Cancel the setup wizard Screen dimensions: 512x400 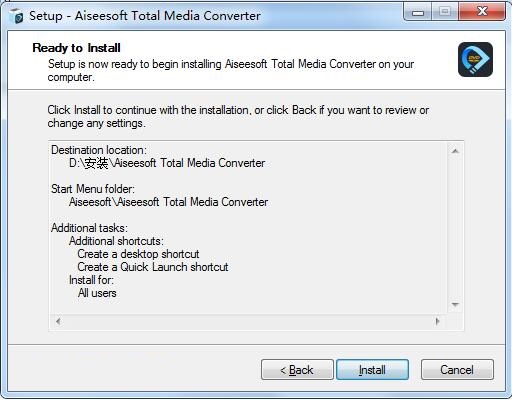coord(457,369)
